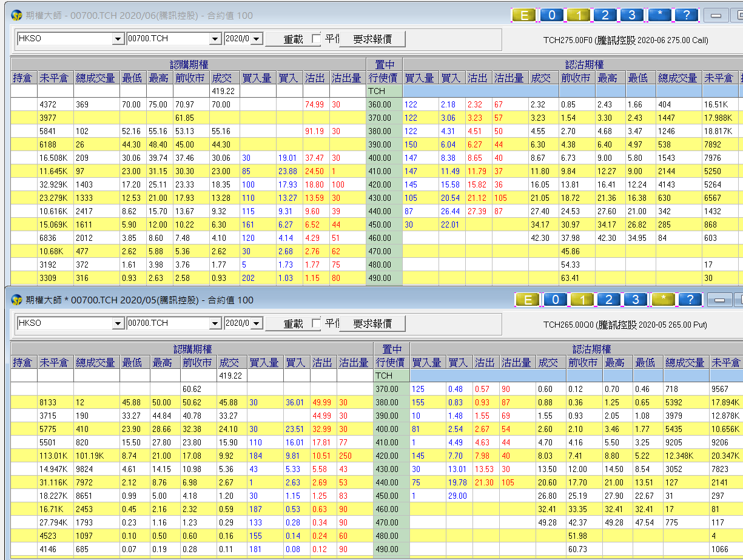Open the HKSO dropdown in the 2020/06 window
This screenshot has width=743, height=560.
[118, 39]
